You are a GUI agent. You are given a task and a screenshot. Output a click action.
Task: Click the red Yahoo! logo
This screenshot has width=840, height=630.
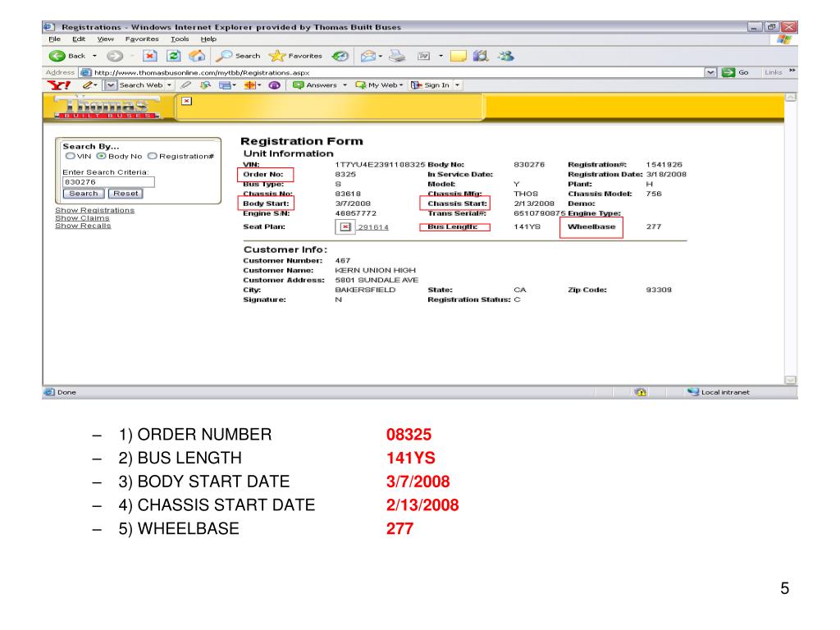click(x=58, y=85)
